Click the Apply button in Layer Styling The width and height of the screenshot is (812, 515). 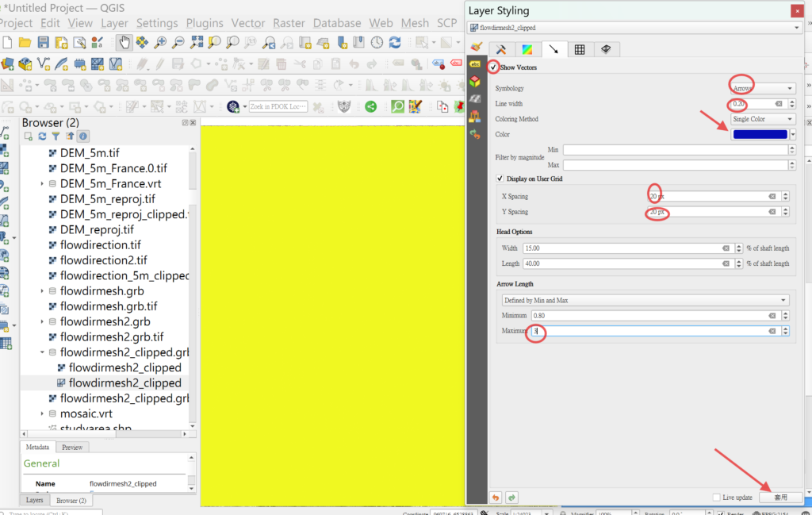[780, 498]
